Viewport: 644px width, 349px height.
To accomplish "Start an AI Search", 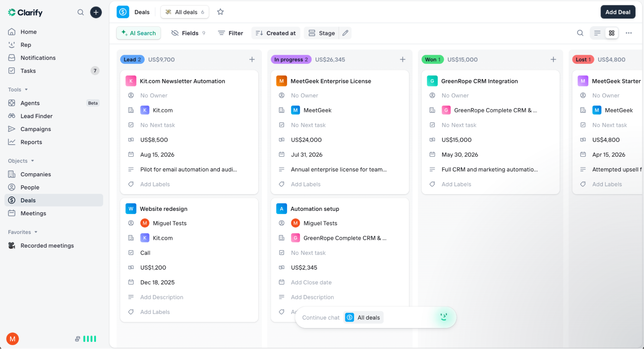I will pos(139,33).
